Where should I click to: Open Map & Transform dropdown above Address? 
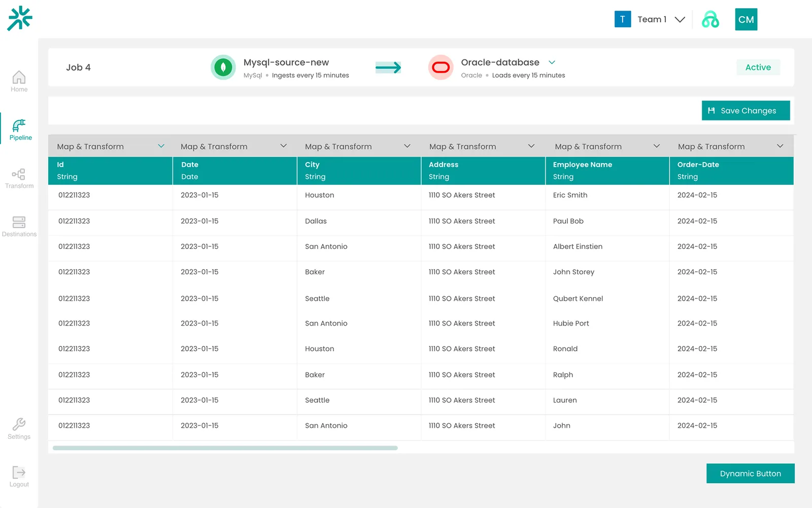click(531, 146)
